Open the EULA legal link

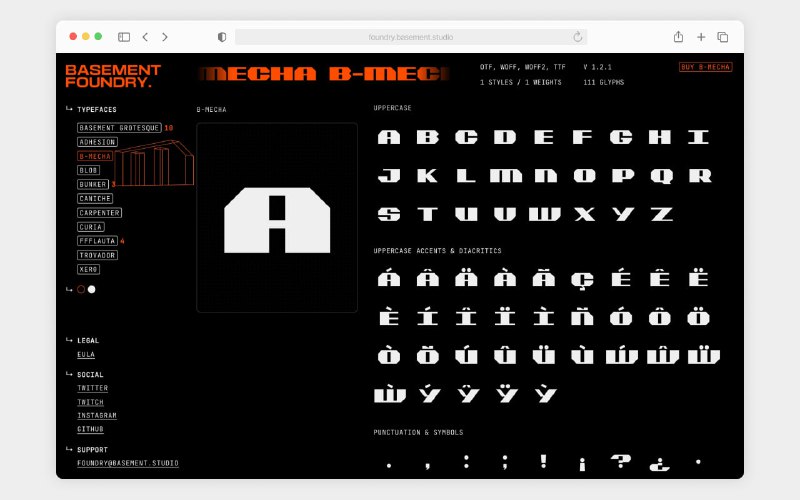[86, 355]
